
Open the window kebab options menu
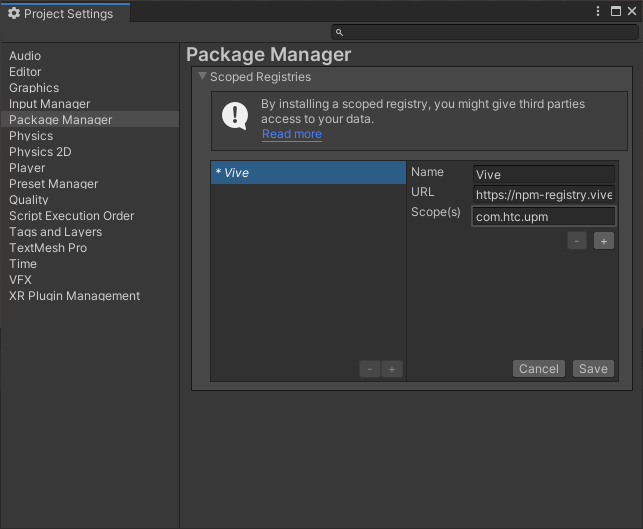(599, 11)
